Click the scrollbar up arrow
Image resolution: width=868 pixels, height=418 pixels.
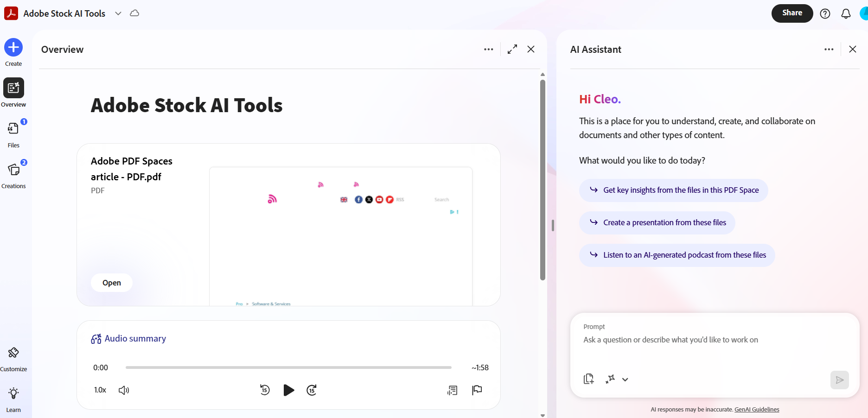point(542,74)
